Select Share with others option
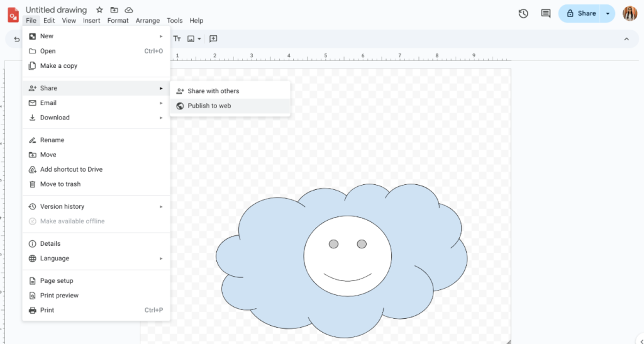This screenshot has height=344, width=644. click(x=213, y=91)
